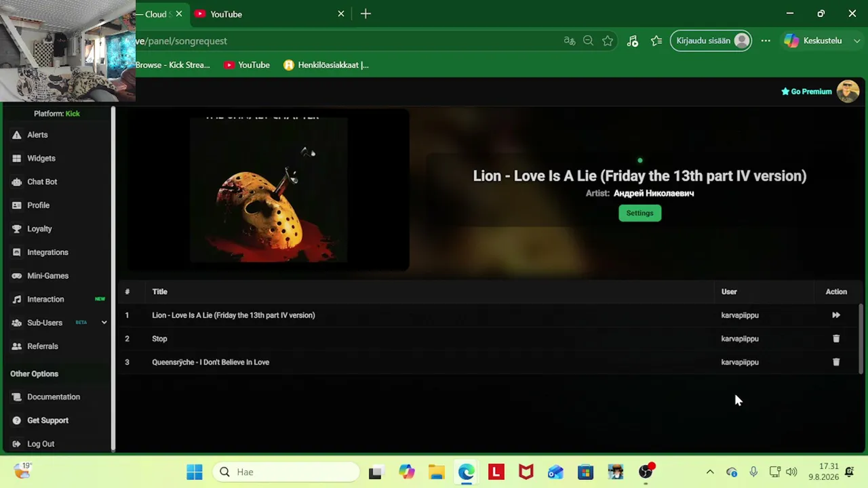Screen dimensions: 868x488
Task: Click the song list vertical scrollbar
Action: (861, 339)
